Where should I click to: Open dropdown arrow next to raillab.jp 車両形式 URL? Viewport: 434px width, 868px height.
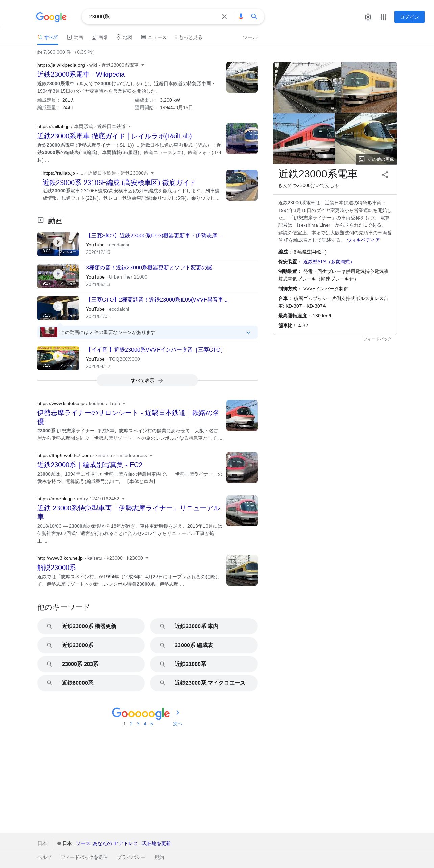pyautogui.click(x=130, y=126)
